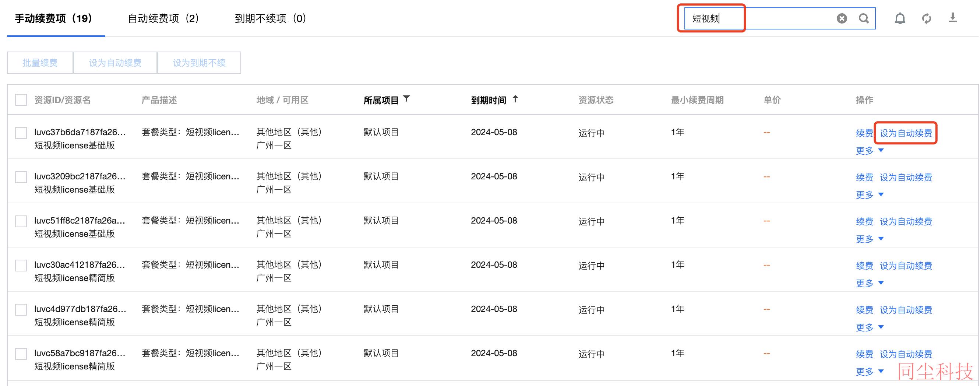The image size is (980, 386).
Task: Click the 批量续费 button
Action: [40, 62]
